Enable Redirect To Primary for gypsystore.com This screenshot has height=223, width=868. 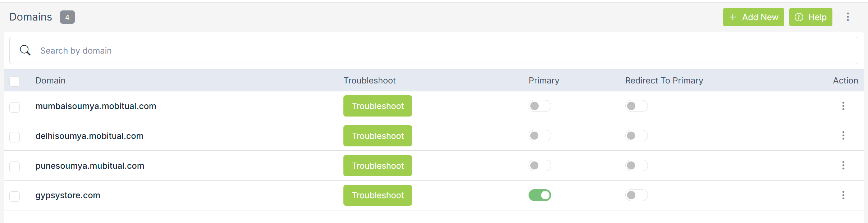tap(636, 195)
